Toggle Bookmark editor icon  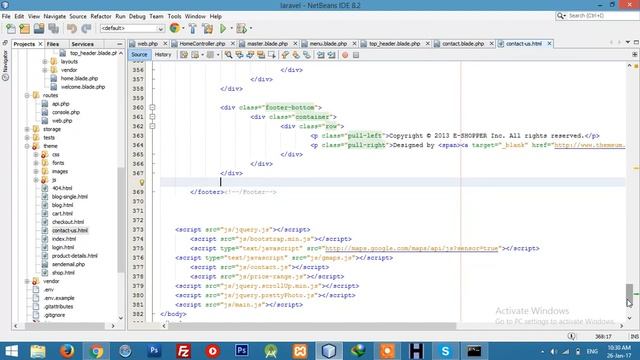tap(307, 55)
